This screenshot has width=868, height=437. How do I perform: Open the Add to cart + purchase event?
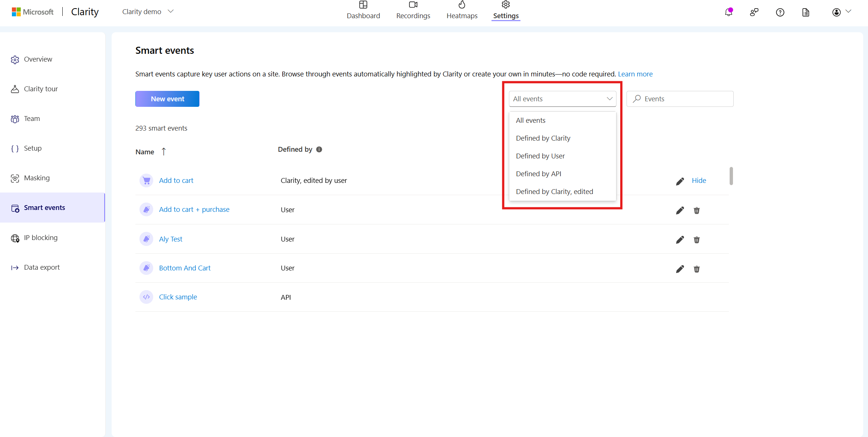(194, 210)
